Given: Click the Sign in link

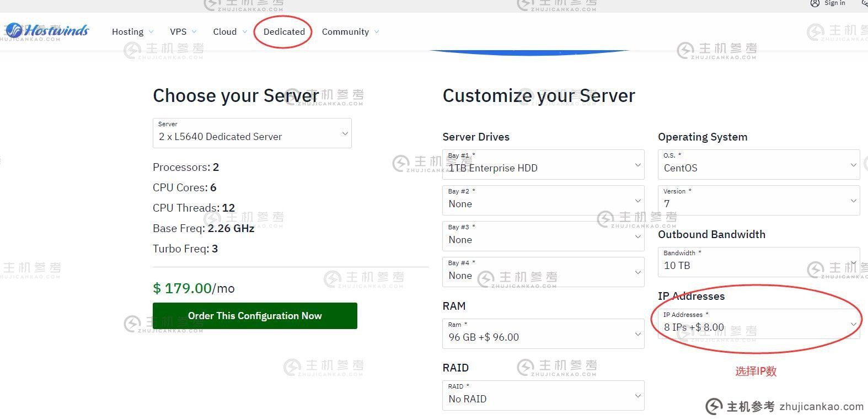Looking at the screenshot, I should (x=834, y=3).
